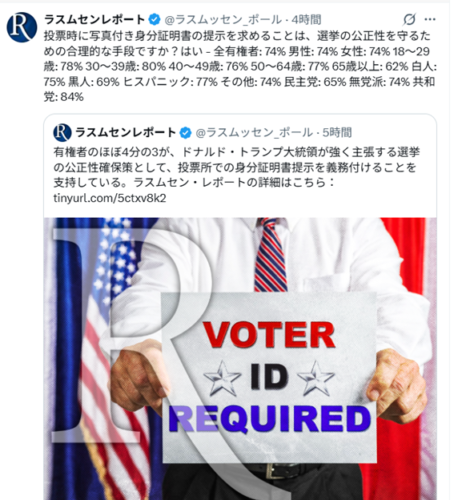The image size is (454, 500).
Task: Click the quoted post's @ラスムッセン_ポール handle
Action: tap(254, 133)
